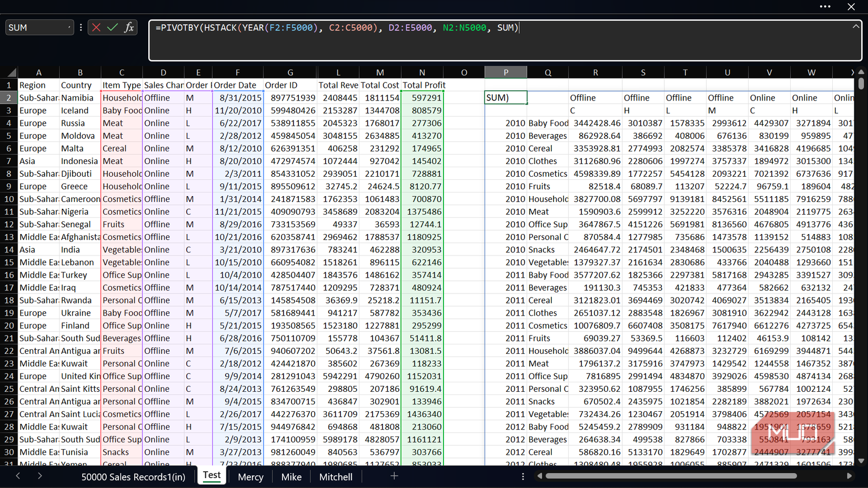Image resolution: width=868 pixels, height=488 pixels.
Task: Open the three-dot more options menu
Action: (825, 7)
